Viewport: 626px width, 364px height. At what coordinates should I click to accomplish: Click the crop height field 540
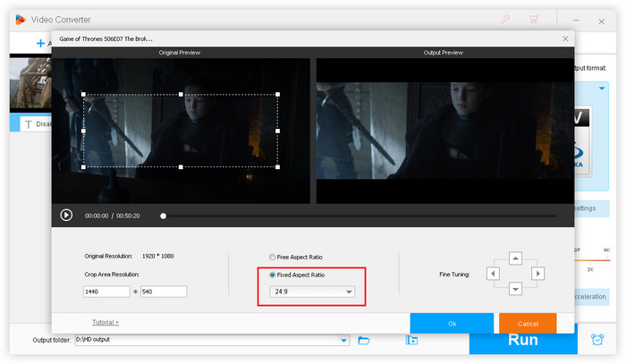[x=164, y=292]
